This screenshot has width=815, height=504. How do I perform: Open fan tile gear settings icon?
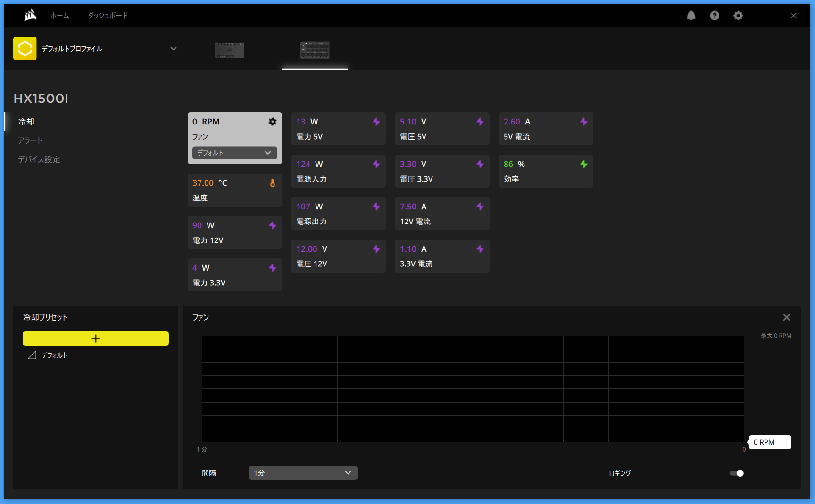coord(273,122)
